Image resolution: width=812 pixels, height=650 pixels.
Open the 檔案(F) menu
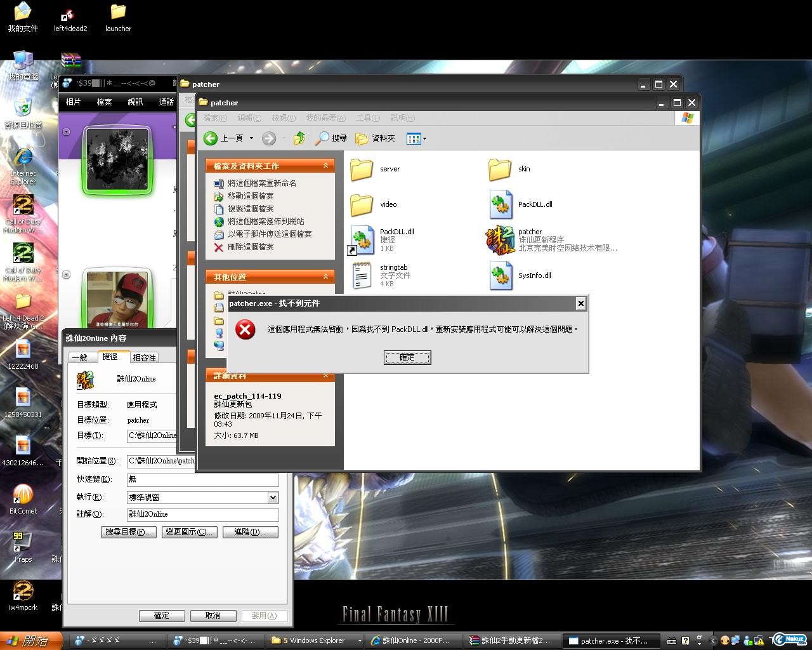[215, 118]
